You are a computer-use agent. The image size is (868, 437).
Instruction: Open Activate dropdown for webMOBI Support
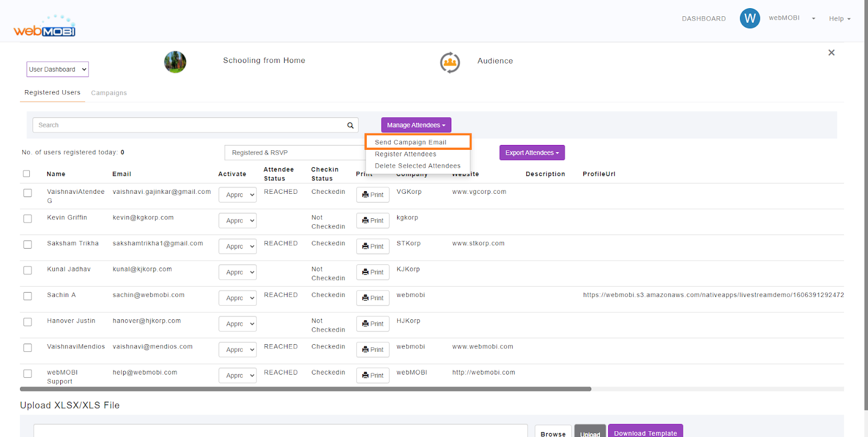238,375
